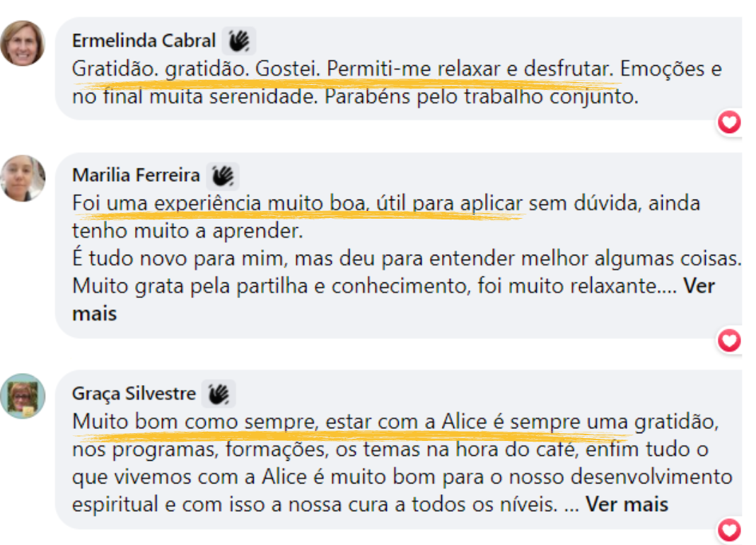Open Graça Silvestre's profile picture
The width and height of the screenshot is (756, 545).
click(x=23, y=396)
